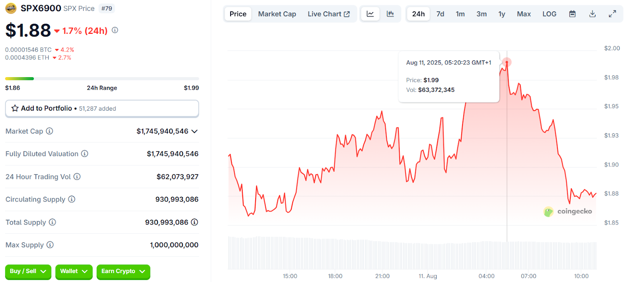The width and height of the screenshot is (644, 282).
Task: Select the 24h time range
Action: [x=418, y=14]
